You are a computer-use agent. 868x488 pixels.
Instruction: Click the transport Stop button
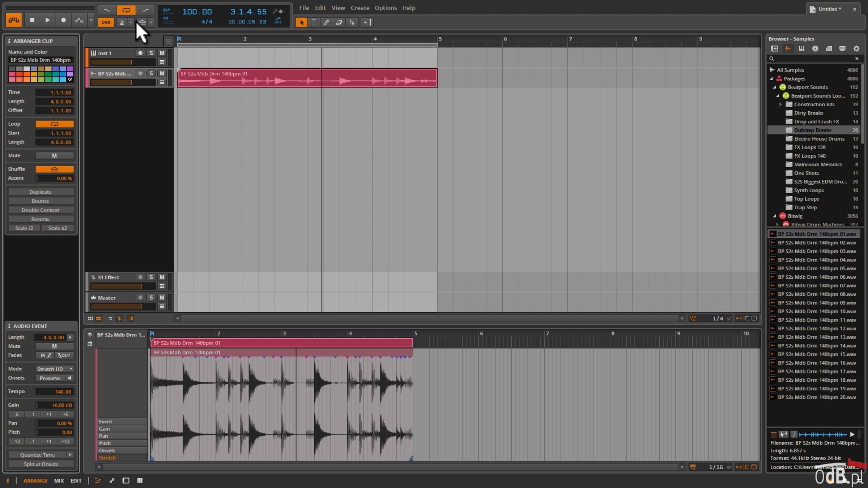click(x=32, y=20)
